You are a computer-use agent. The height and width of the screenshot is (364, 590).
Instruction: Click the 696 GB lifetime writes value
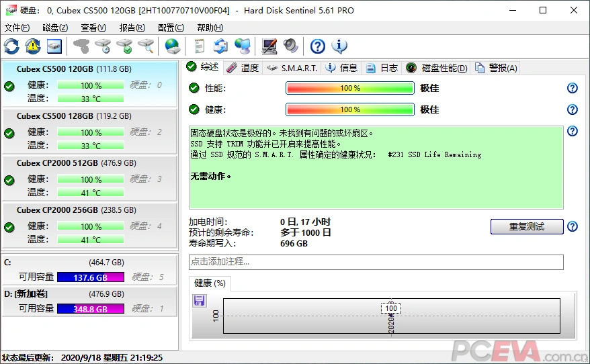pyautogui.click(x=294, y=244)
